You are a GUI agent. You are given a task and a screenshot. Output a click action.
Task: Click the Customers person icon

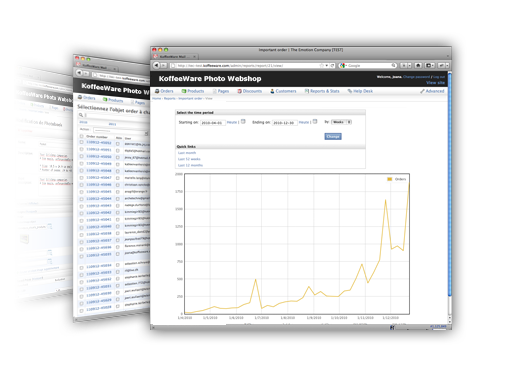click(x=272, y=91)
